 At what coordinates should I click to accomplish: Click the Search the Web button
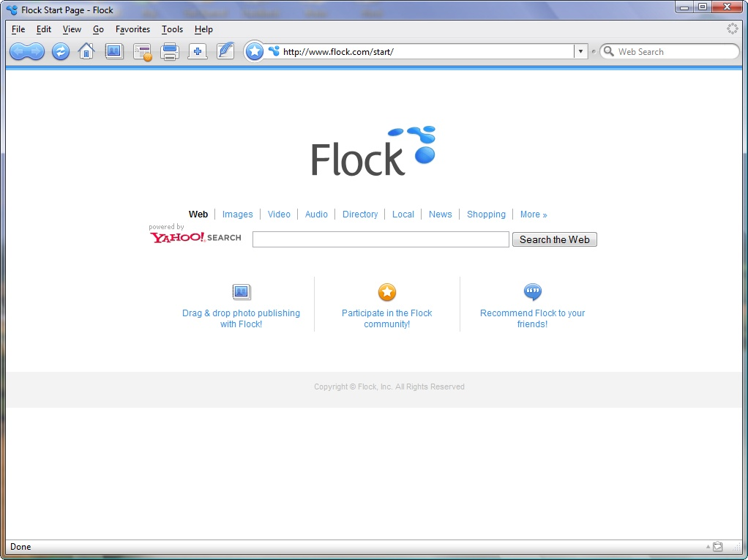click(x=554, y=239)
